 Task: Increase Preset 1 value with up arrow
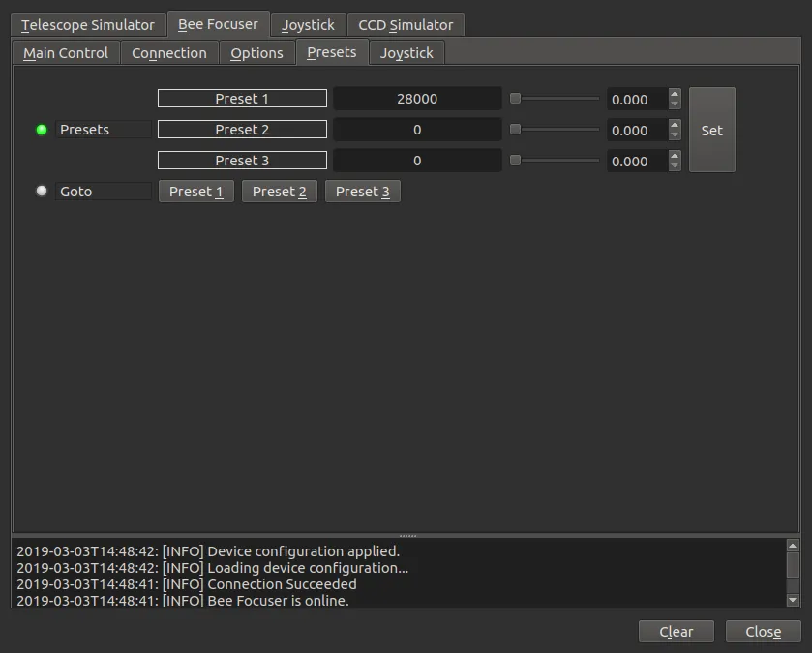pos(675,94)
